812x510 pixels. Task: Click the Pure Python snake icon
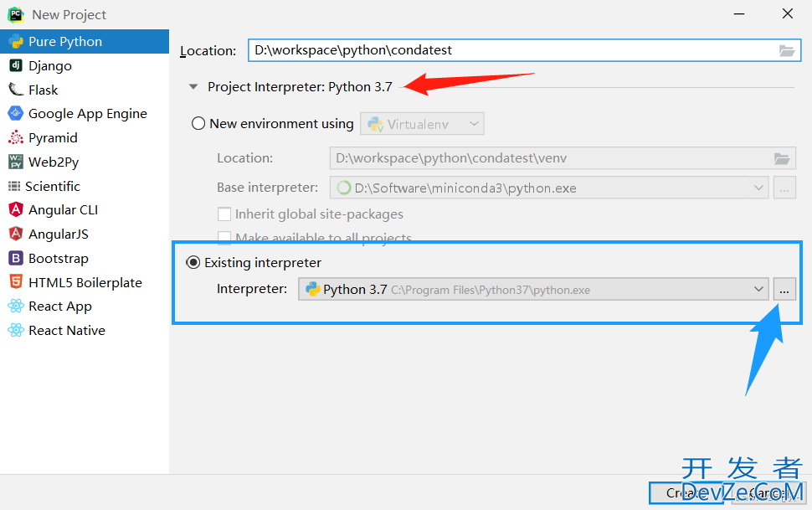pos(16,42)
